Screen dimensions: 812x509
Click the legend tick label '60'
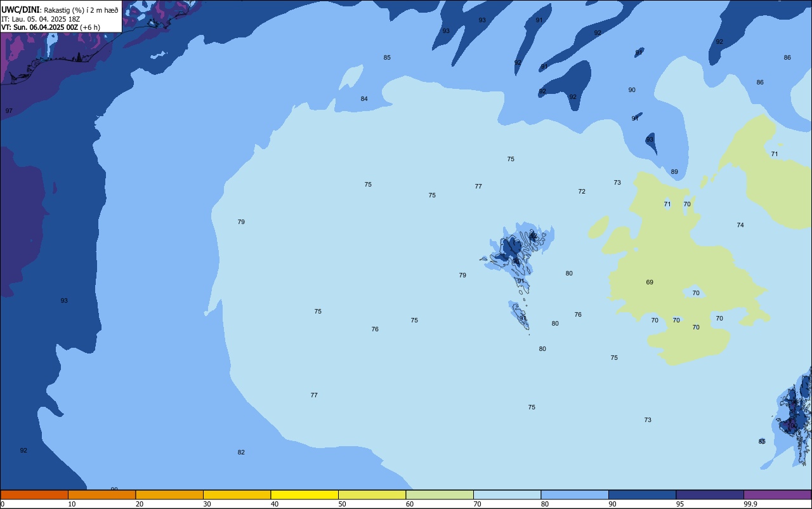pyautogui.click(x=410, y=504)
